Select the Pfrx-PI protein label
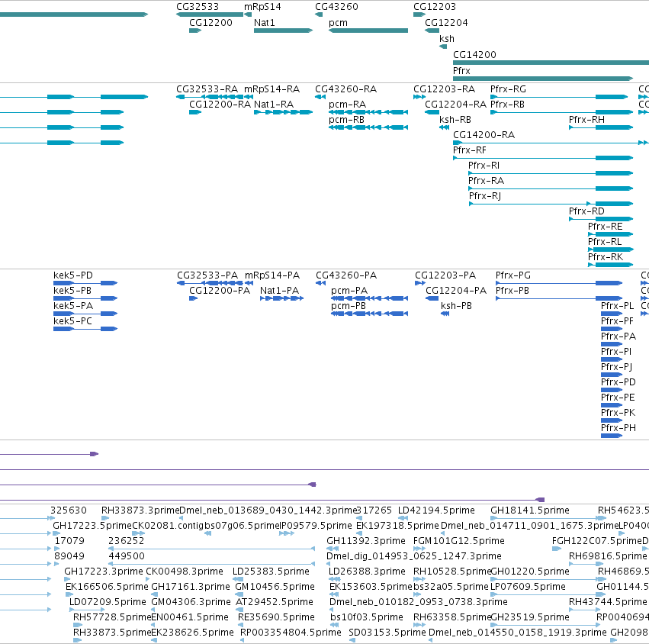The image size is (649, 644). (x=616, y=352)
